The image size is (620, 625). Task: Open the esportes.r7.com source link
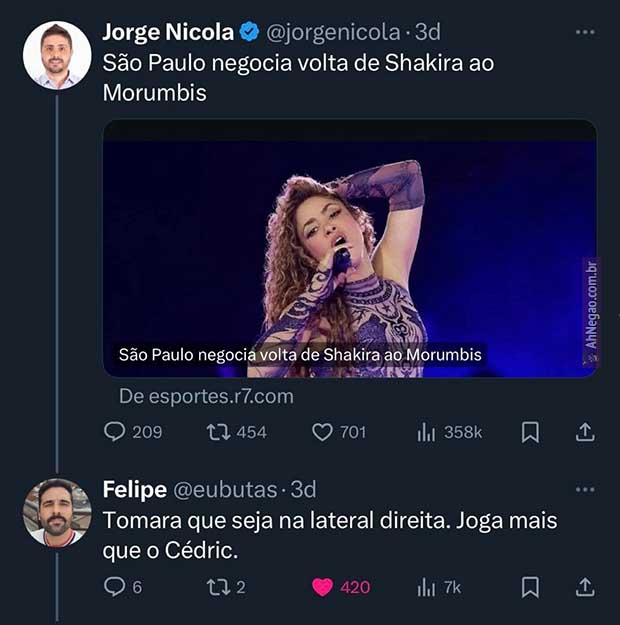[206, 396]
